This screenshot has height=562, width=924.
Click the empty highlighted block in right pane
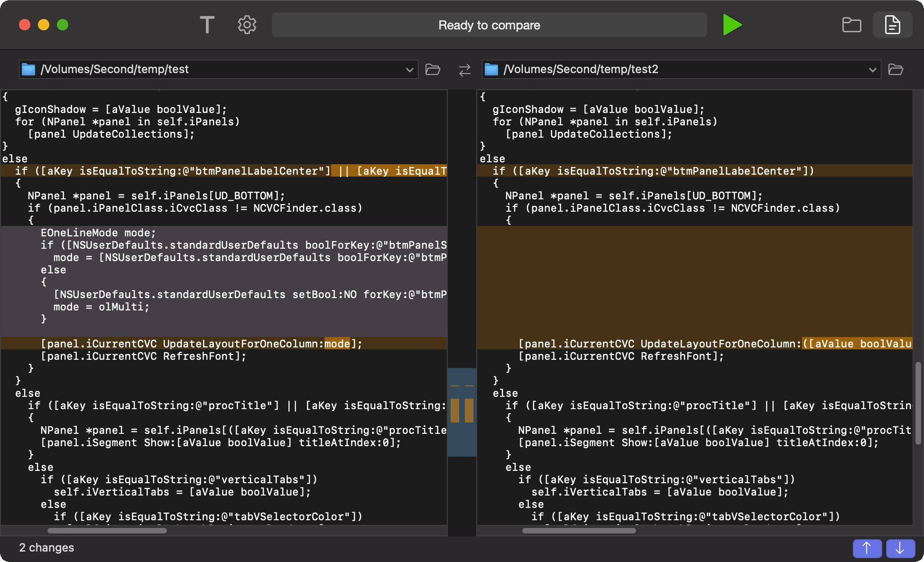click(694, 281)
